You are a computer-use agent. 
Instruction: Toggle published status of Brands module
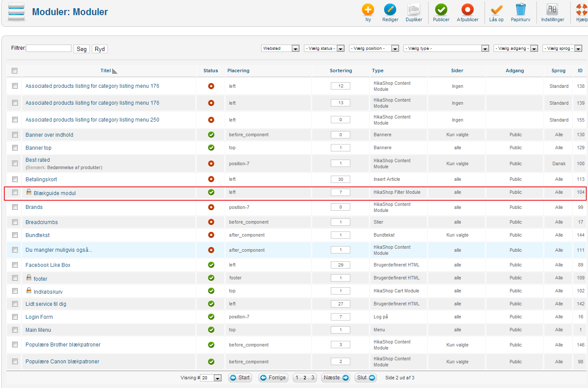211,207
